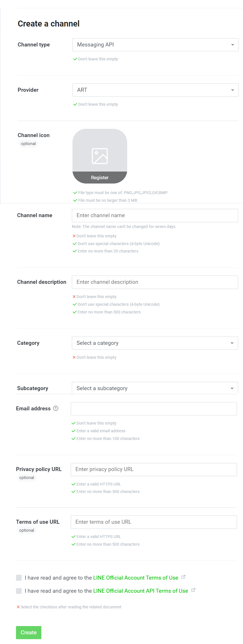Check the LINE Official Account Terms of Use box
This screenshot has width=243, height=644.
19,578
